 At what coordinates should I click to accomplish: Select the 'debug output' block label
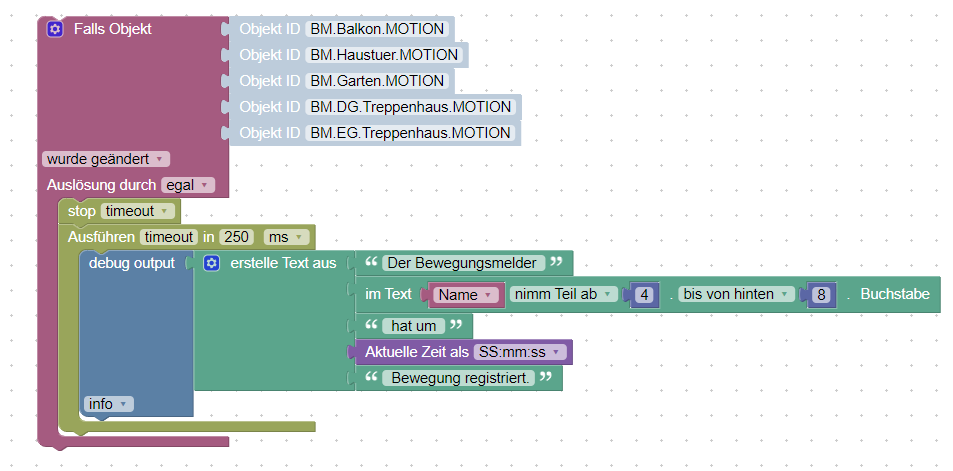(132, 263)
